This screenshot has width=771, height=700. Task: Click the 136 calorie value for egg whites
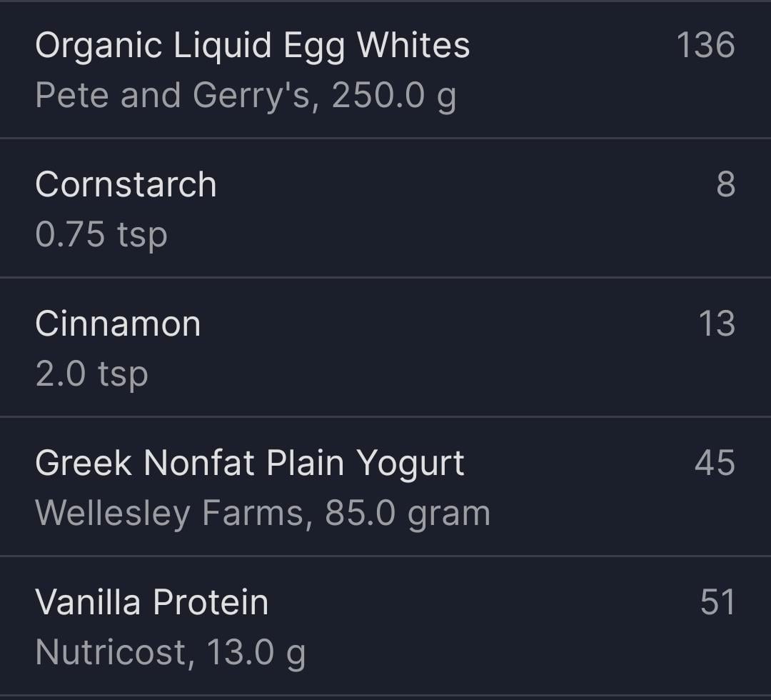[705, 46]
